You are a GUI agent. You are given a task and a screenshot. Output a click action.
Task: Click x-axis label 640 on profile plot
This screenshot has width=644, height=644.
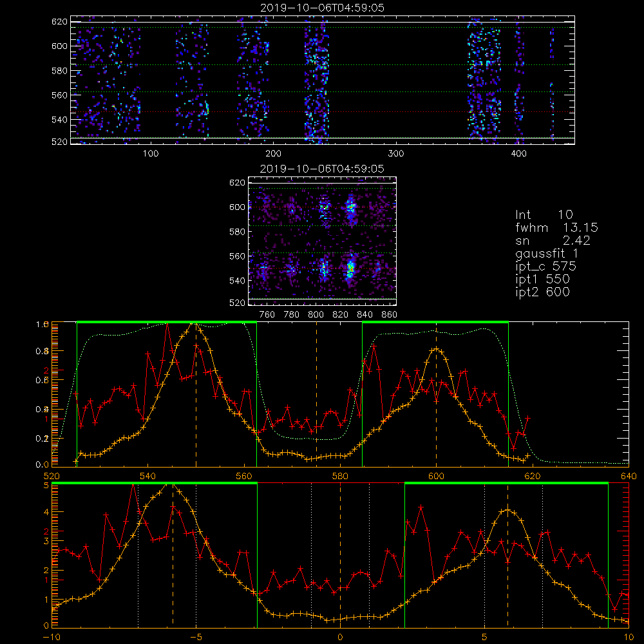point(629,477)
